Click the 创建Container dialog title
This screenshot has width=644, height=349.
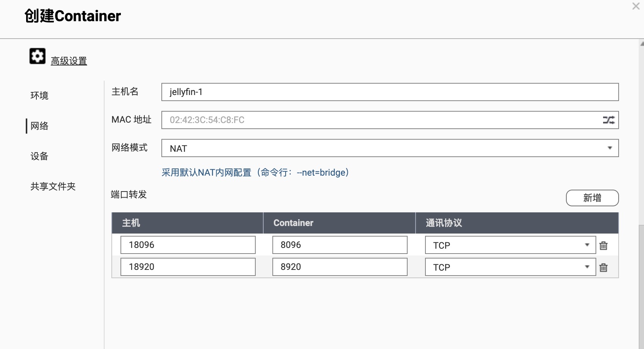[73, 16]
